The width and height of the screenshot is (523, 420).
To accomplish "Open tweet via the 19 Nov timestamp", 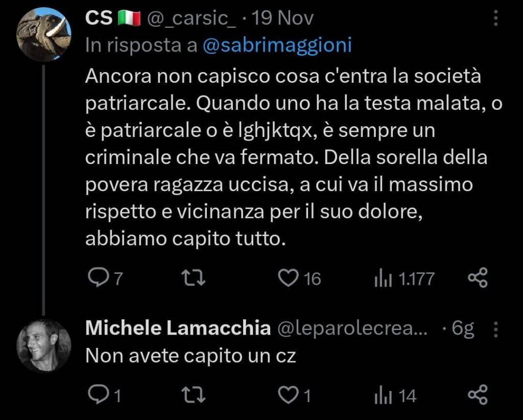I will pos(283,19).
